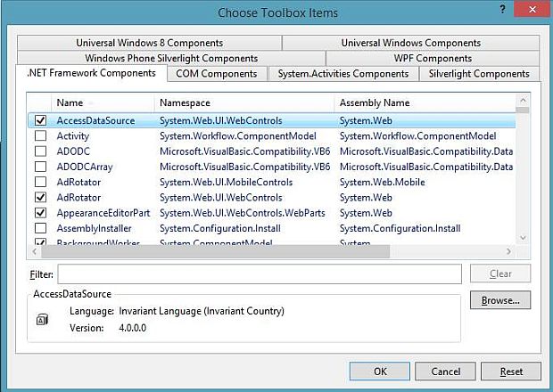The width and height of the screenshot is (553, 392).
Task: Check the AssemblyInstaller checkbox
Action: tap(40, 228)
